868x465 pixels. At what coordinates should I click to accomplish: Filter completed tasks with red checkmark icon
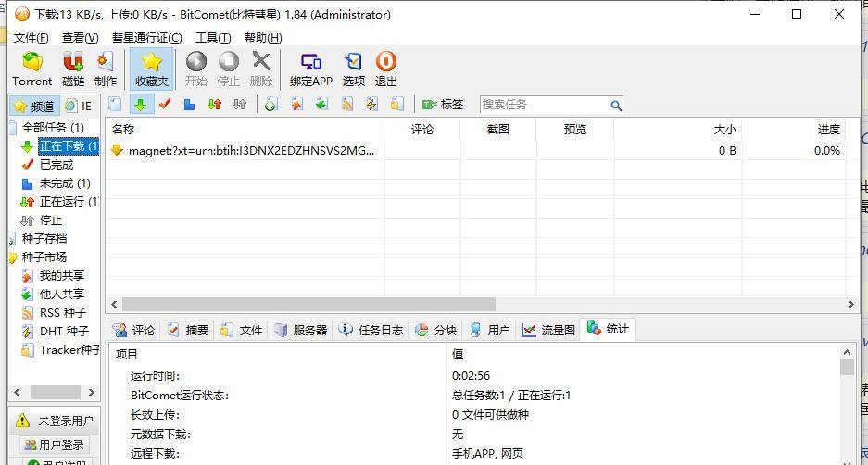click(x=164, y=104)
